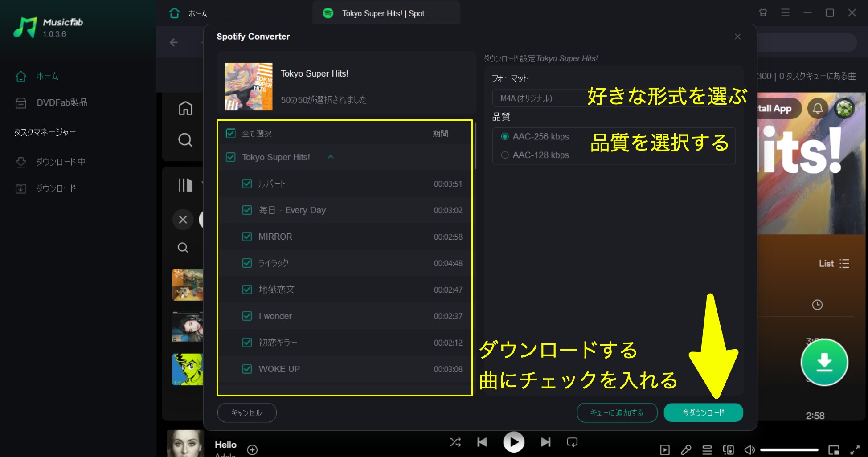Toggle shuffle playback
Image resolution: width=868 pixels, height=457 pixels.
click(x=455, y=442)
